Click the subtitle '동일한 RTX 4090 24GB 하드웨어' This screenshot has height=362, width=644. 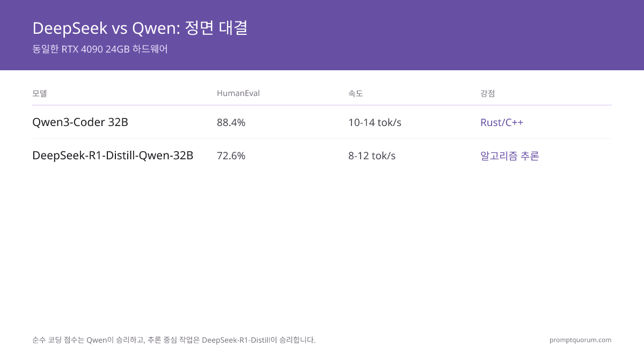click(x=100, y=49)
